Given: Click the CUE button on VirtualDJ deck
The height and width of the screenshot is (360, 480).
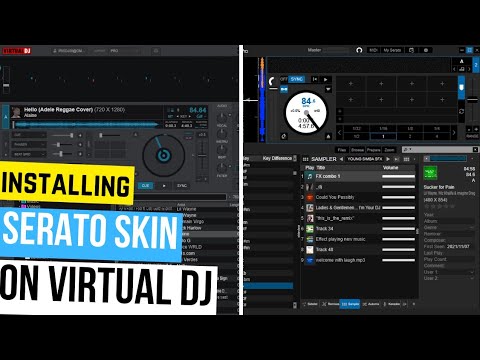Looking at the screenshot, I should point(146,185).
